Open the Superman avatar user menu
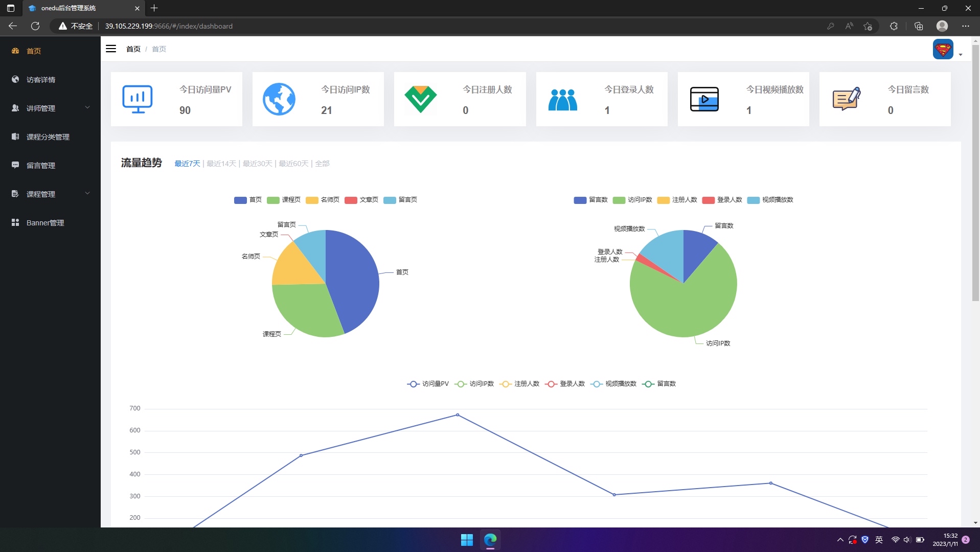This screenshot has width=980, height=552. point(943,50)
